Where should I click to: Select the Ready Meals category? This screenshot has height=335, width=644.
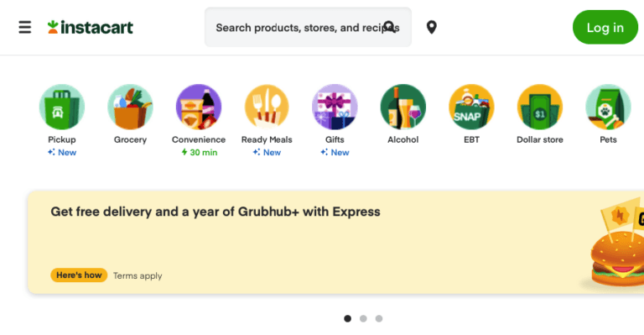[267, 107]
